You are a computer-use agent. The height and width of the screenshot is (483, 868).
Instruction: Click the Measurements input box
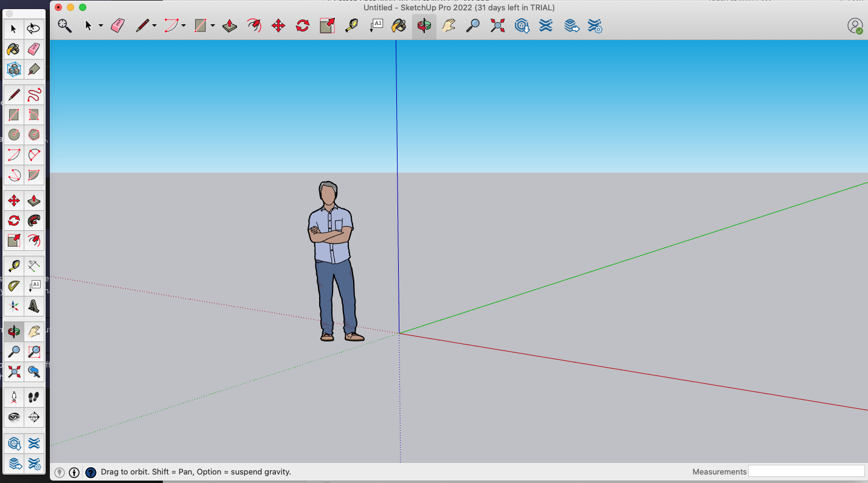pos(806,471)
